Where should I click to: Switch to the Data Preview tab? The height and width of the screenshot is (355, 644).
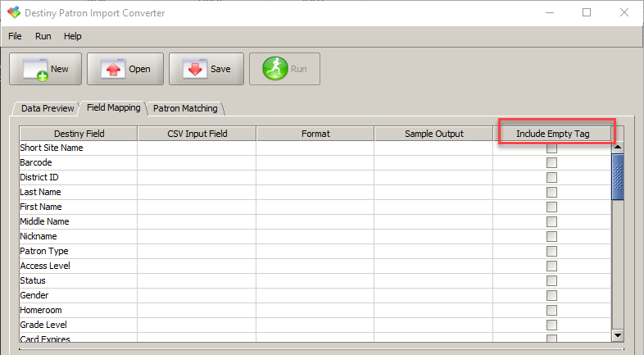(48, 108)
